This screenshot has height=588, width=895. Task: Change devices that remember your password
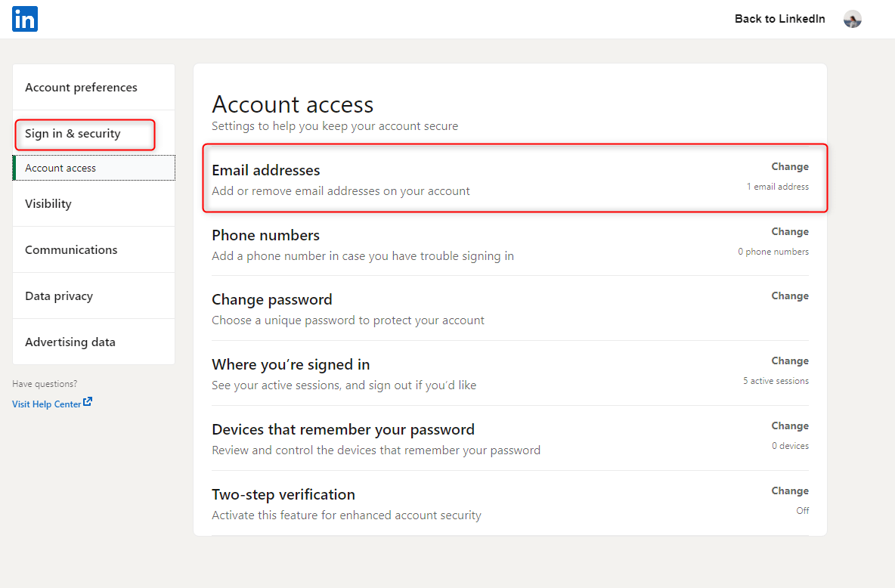pyautogui.click(x=790, y=426)
